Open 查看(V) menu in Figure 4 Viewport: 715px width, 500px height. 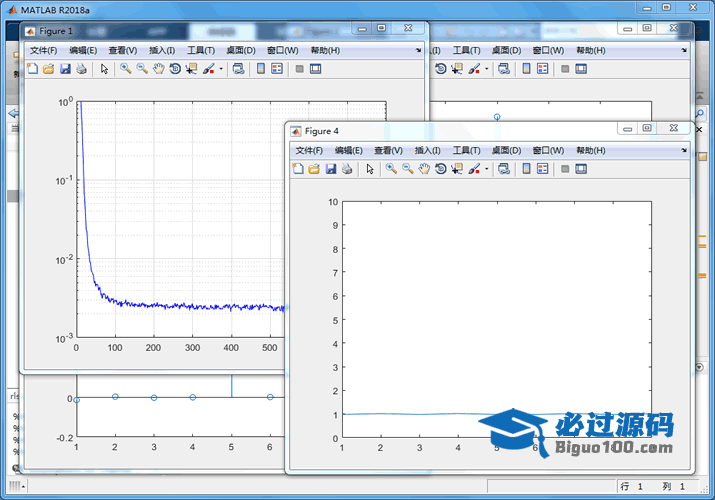click(x=389, y=150)
